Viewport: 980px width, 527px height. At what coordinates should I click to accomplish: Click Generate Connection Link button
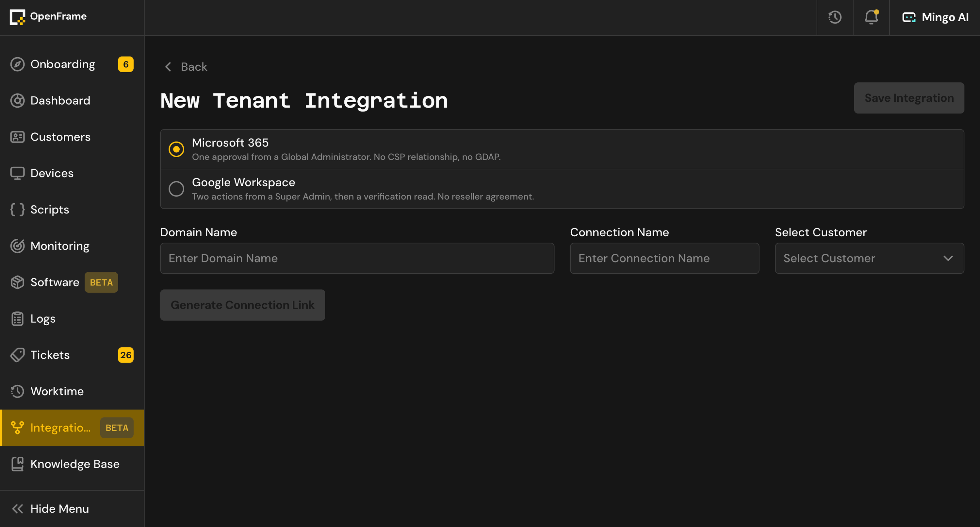click(243, 305)
